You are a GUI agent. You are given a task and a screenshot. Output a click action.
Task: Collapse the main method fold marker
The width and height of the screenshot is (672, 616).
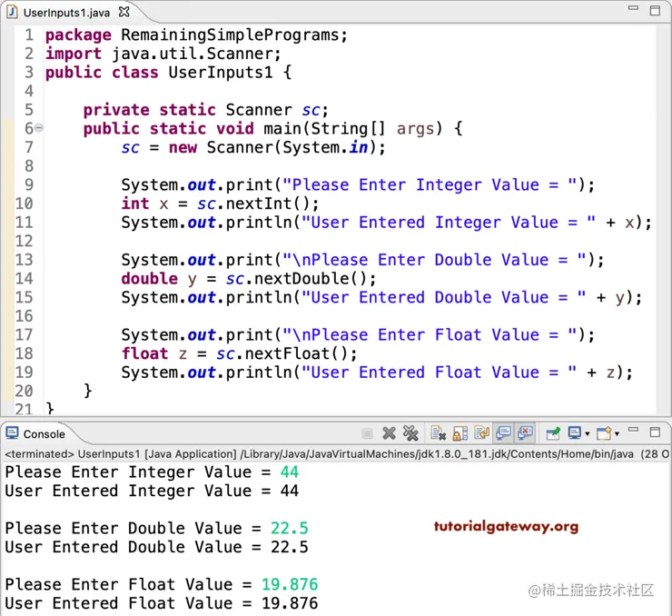tap(38, 127)
